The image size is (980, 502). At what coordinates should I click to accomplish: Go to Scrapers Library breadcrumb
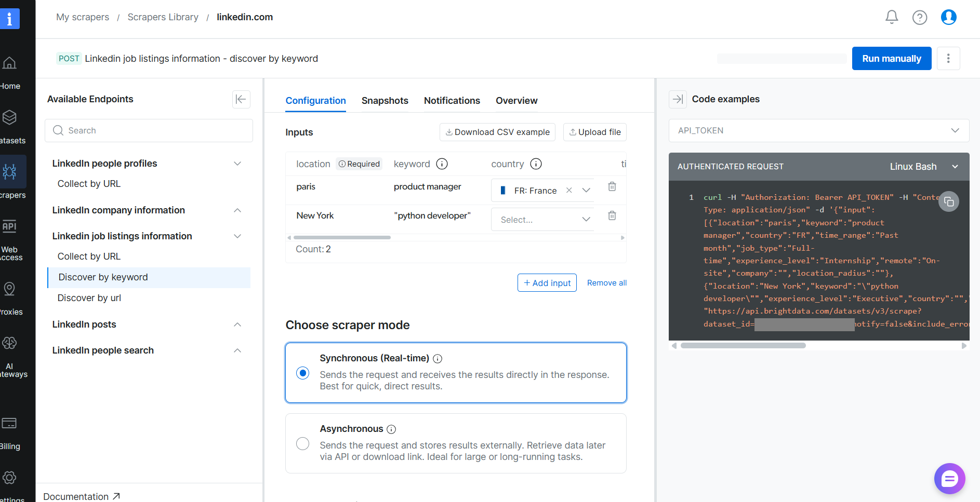163,17
